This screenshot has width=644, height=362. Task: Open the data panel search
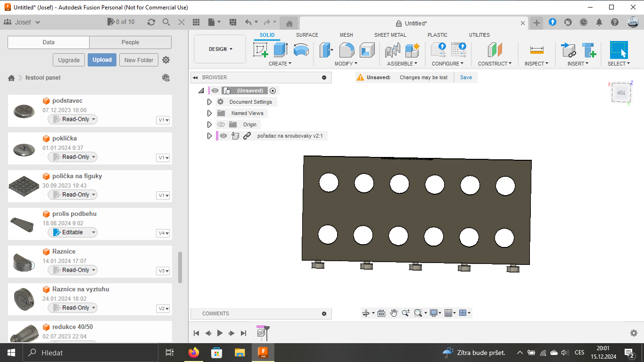[166, 22]
